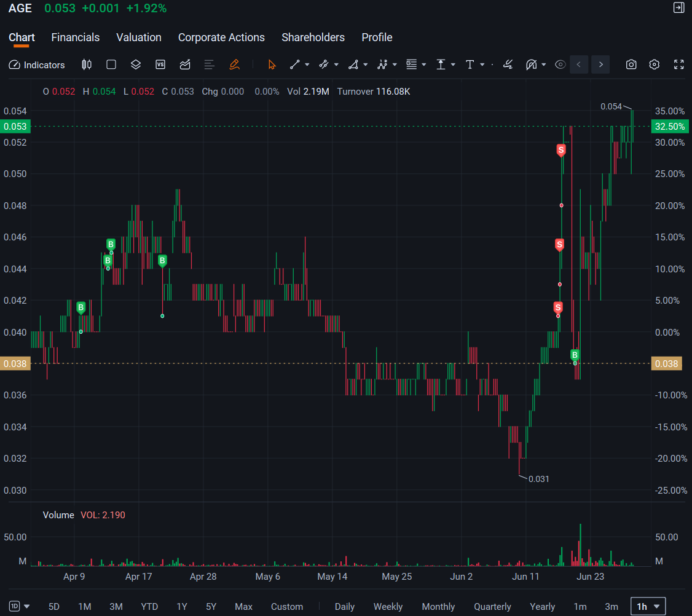This screenshot has width=692, height=616.
Task: Select the VS compare icon
Action: pyautogui.click(x=160, y=65)
